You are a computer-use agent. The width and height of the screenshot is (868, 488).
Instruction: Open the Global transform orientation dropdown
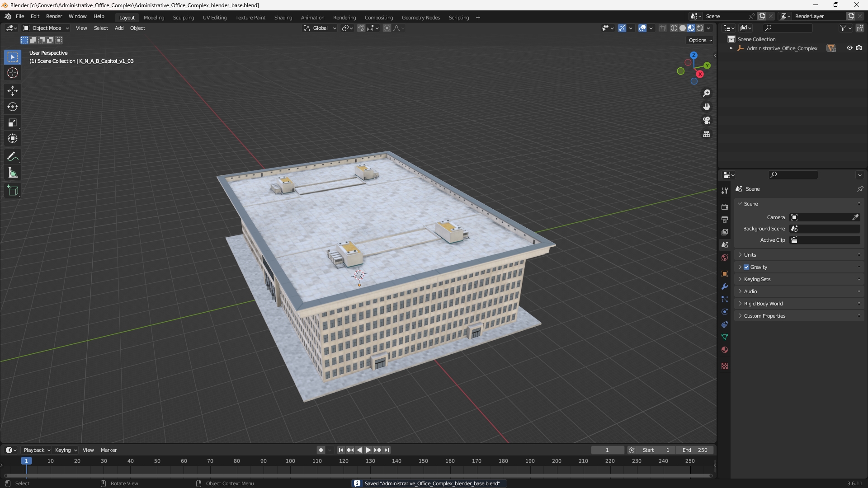[x=320, y=28]
